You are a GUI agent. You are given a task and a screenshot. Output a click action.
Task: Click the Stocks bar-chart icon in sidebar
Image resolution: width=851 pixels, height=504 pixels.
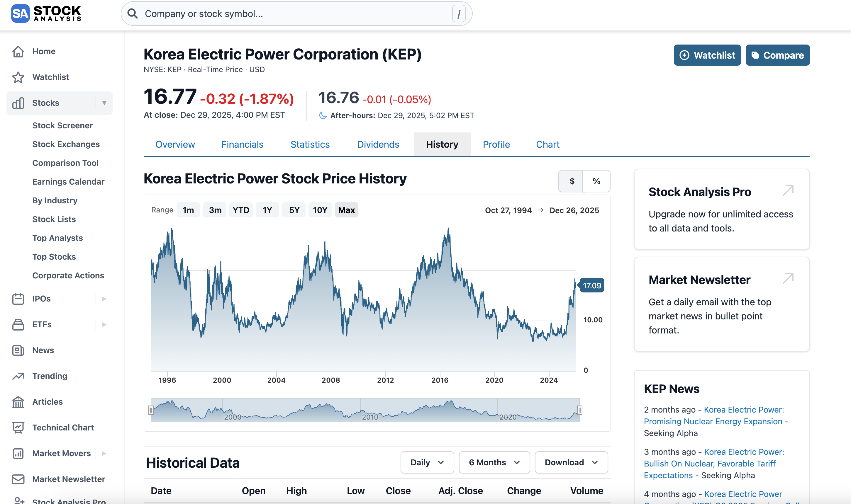[18, 103]
